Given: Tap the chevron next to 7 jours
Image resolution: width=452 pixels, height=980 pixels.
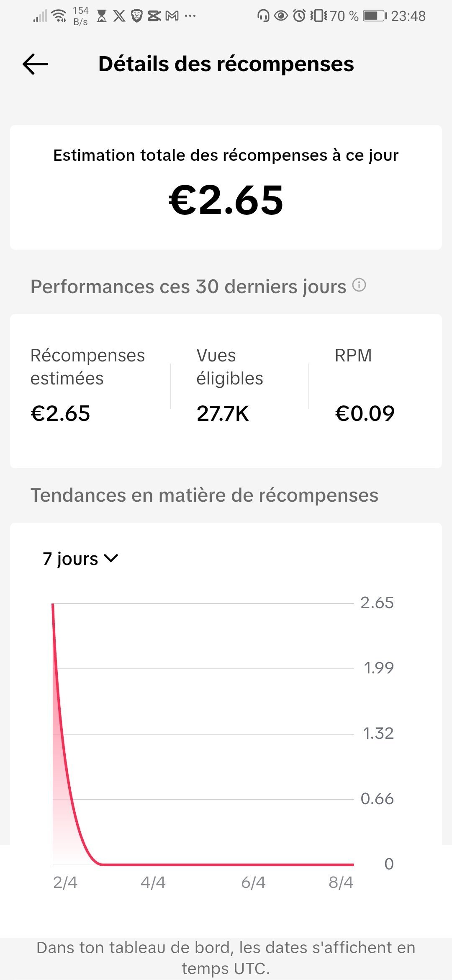Looking at the screenshot, I should [111, 558].
